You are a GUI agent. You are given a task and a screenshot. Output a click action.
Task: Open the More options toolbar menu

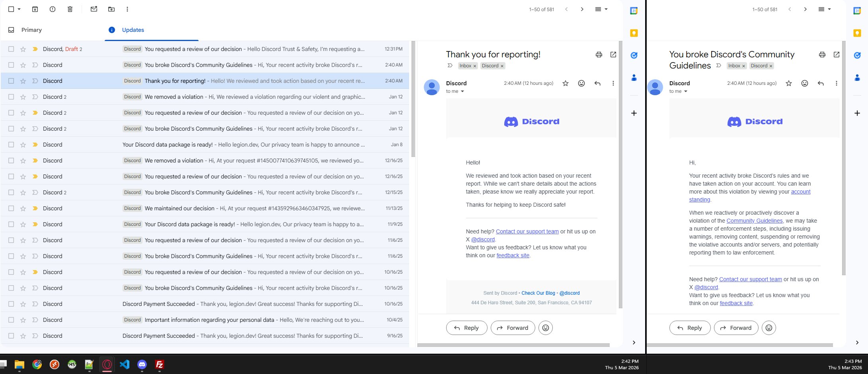[x=127, y=9]
